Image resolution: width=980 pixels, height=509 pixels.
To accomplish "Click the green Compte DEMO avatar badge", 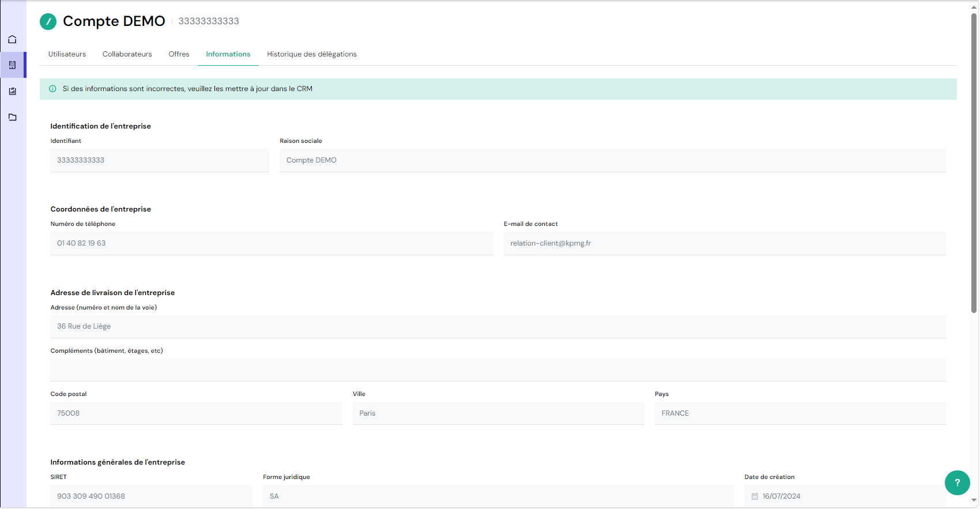I will (48, 21).
